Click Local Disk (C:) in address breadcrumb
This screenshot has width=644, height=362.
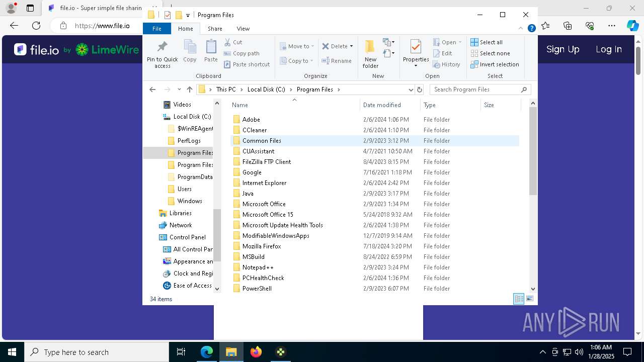[266, 89]
